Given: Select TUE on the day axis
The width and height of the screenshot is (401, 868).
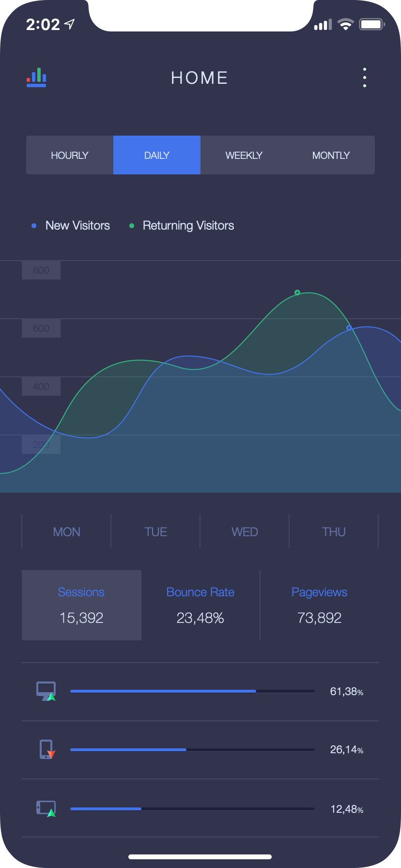Looking at the screenshot, I should click(155, 532).
